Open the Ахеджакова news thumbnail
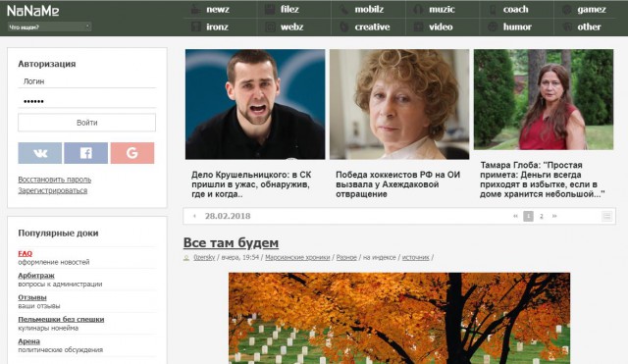 click(x=399, y=104)
